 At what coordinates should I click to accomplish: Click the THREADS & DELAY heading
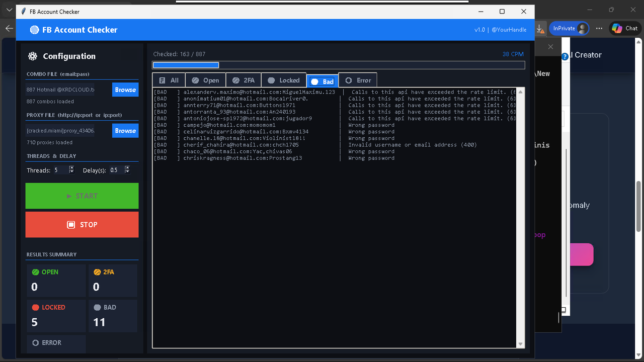pyautogui.click(x=51, y=156)
